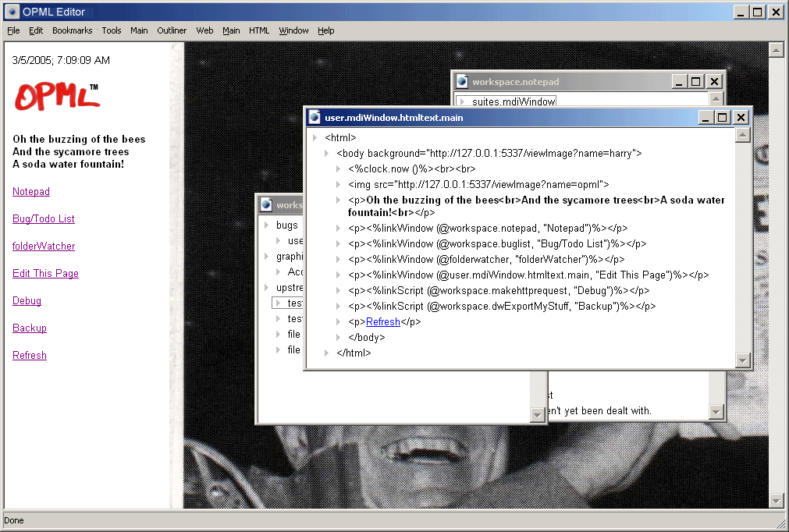Expand the suites.mdiWindow outline item
789x532 pixels.
pos(463,101)
